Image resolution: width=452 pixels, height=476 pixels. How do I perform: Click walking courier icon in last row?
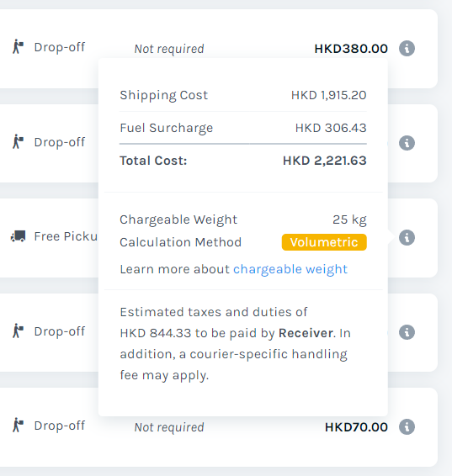tap(18, 425)
